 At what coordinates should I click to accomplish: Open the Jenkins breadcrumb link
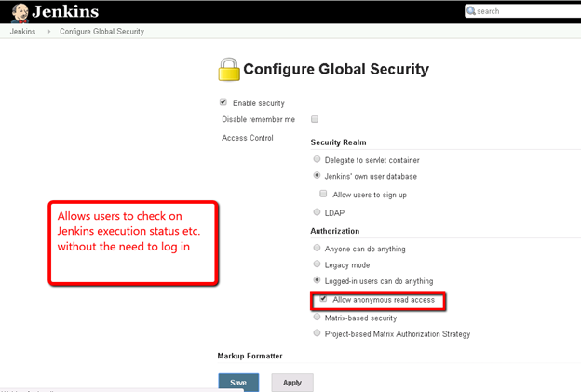(22, 32)
